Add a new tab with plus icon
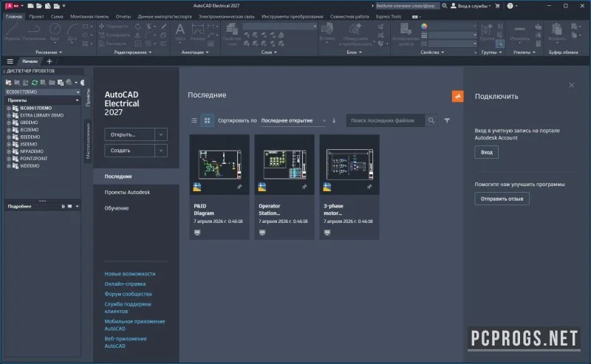Screen dimensions: 591x364 49,61
